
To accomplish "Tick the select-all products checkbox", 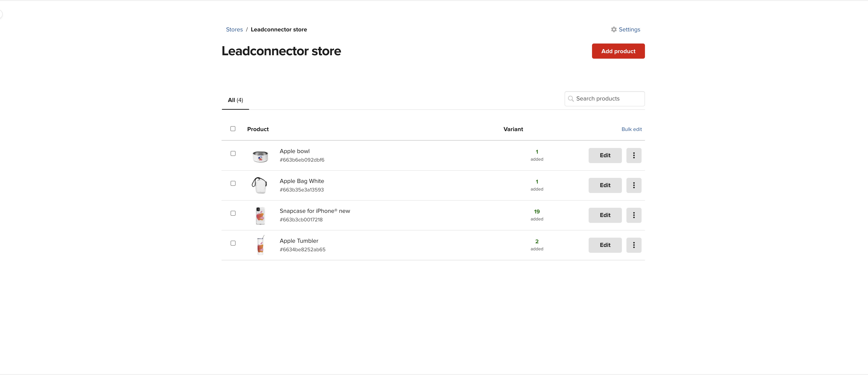I will pos(233,129).
